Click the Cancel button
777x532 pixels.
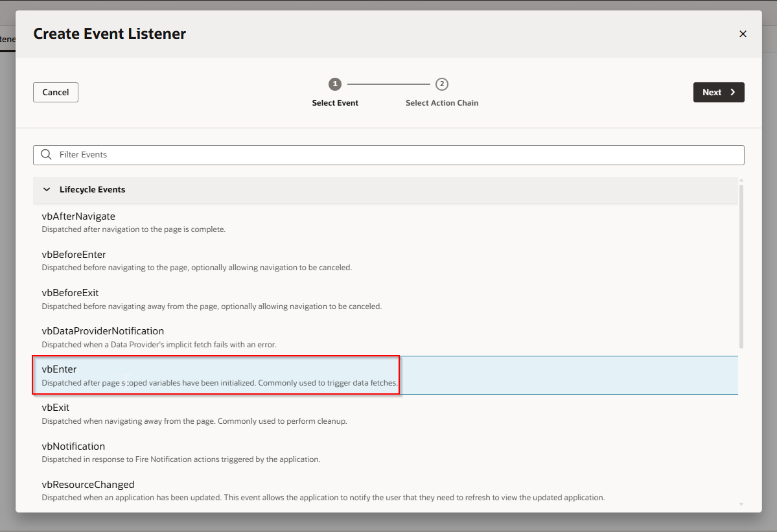(56, 92)
